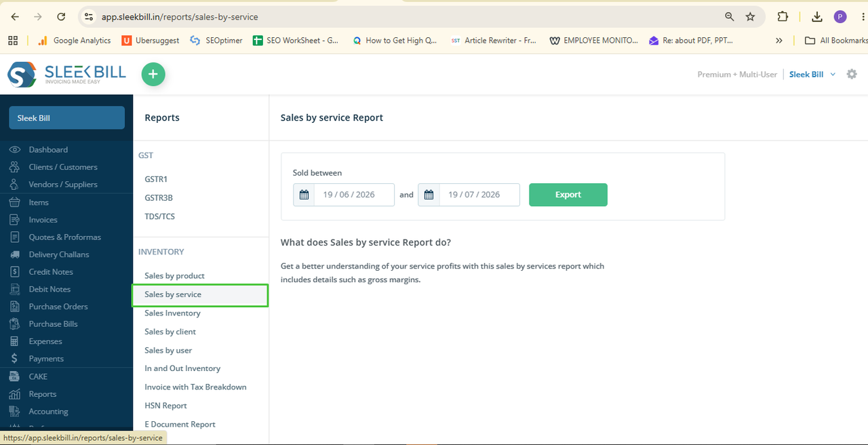Screen dimensions: 868x445
Task: Expand the Sleek Bill account dropdown
Action: pyautogui.click(x=812, y=74)
